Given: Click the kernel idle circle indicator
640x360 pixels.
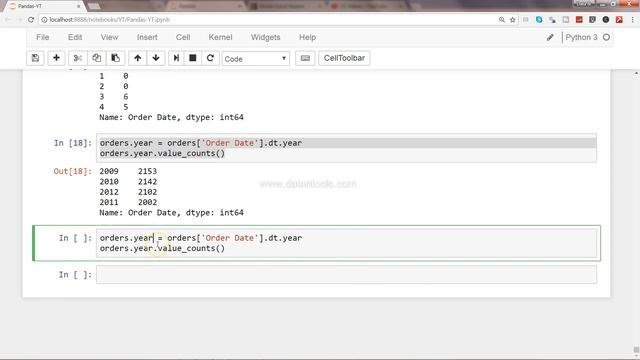Looking at the screenshot, I should coord(606,37).
